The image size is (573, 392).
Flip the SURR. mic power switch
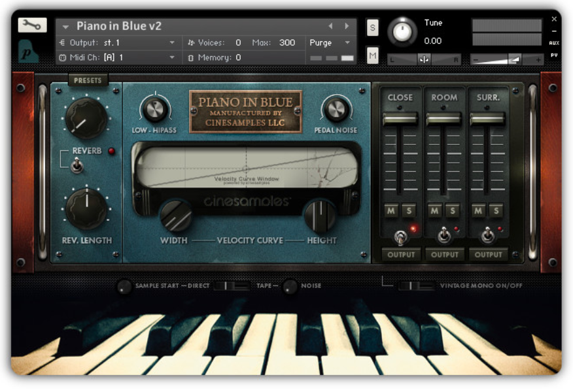pyautogui.click(x=487, y=235)
